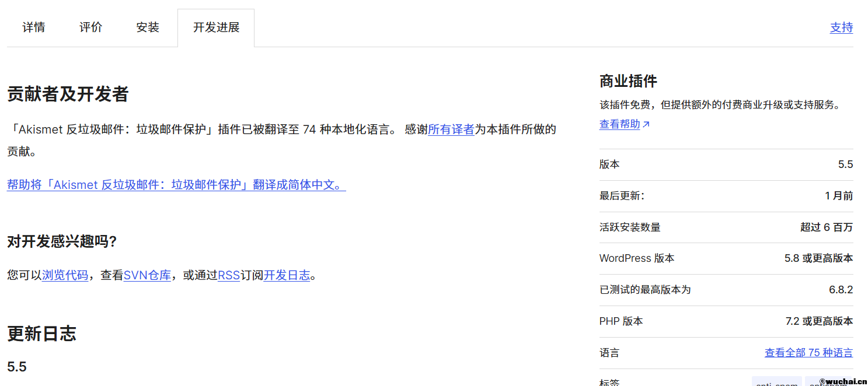This screenshot has height=386, width=868.
Task: Subscribe via the RSS link
Action: pos(229,275)
